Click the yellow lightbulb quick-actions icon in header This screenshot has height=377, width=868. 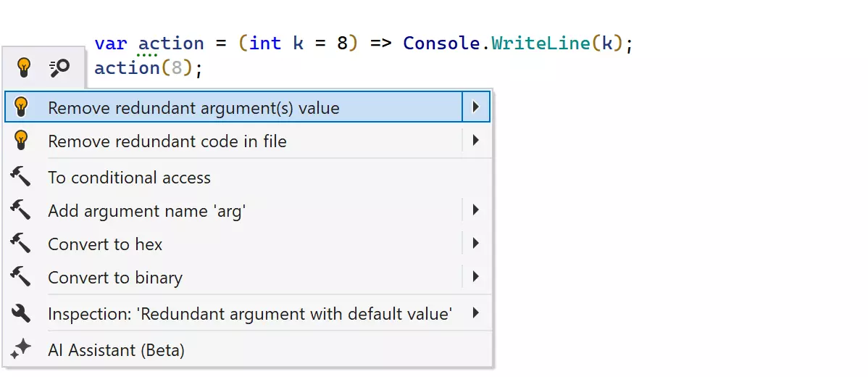coord(24,68)
